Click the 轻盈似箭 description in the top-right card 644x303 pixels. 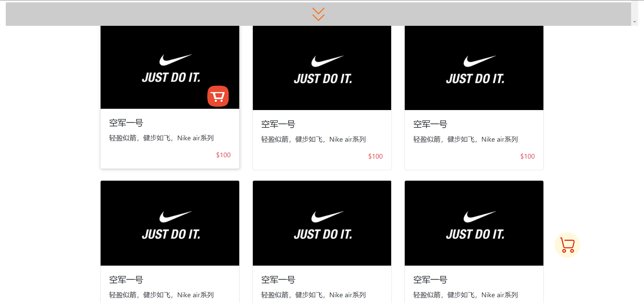pyautogui.click(x=466, y=139)
